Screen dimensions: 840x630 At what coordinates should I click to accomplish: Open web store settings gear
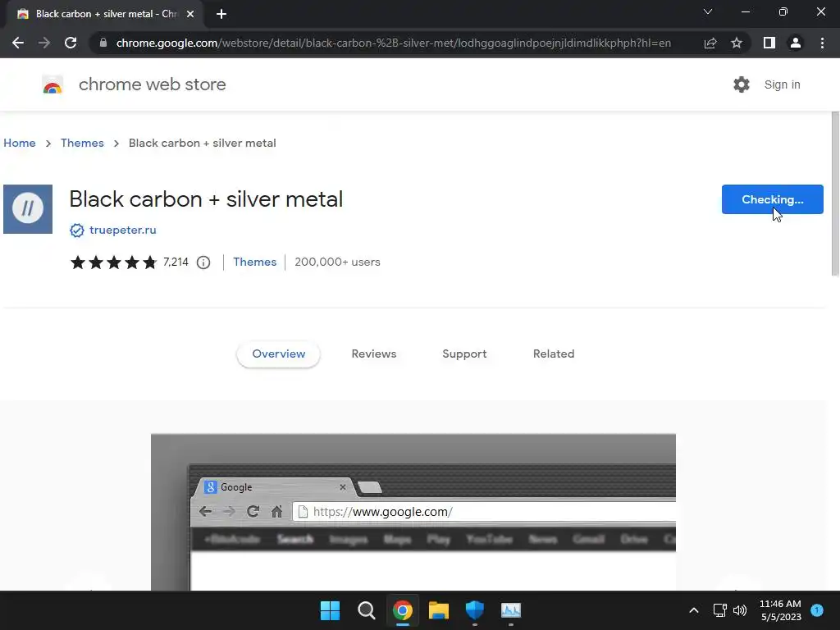(x=742, y=84)
